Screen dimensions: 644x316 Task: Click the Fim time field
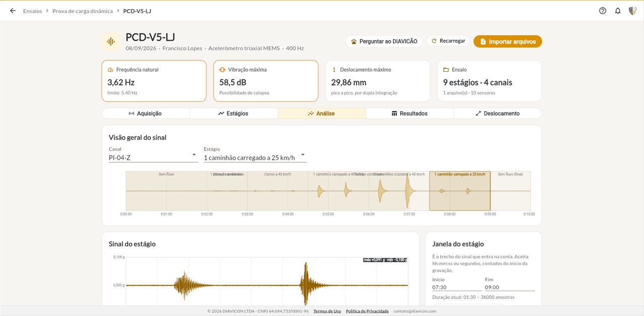point(510,287)
